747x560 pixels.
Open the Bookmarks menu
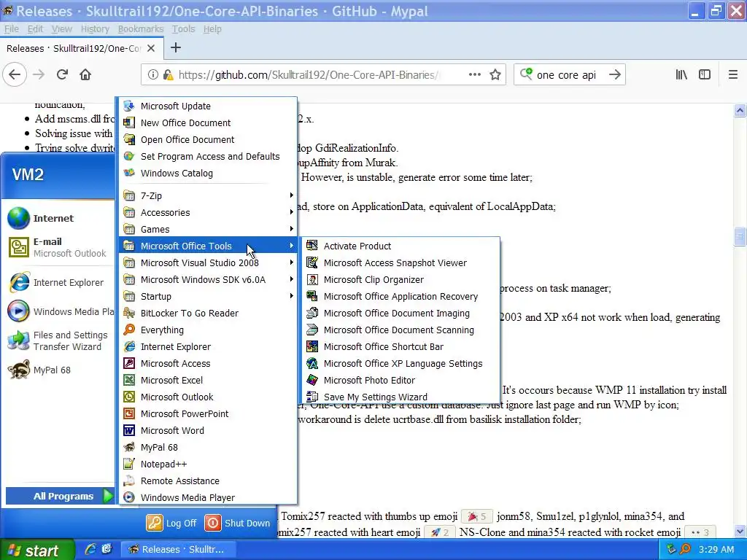tap(141, 29)
